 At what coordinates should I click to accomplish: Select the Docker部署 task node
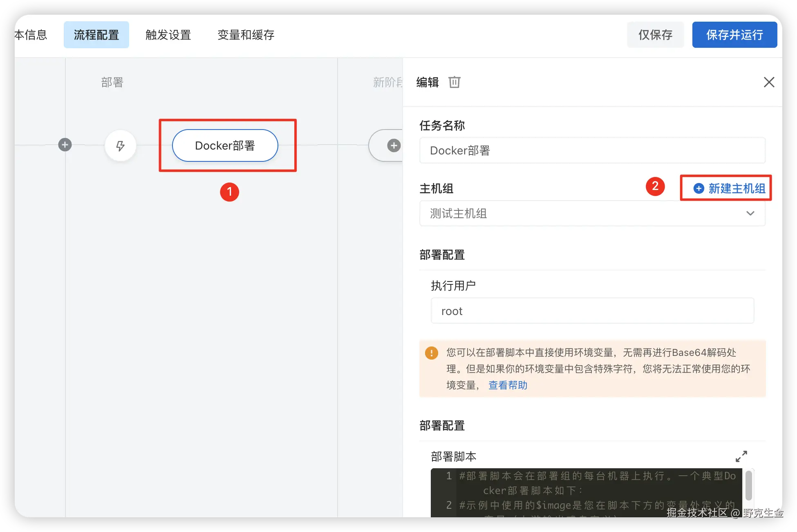coord(225,145)
